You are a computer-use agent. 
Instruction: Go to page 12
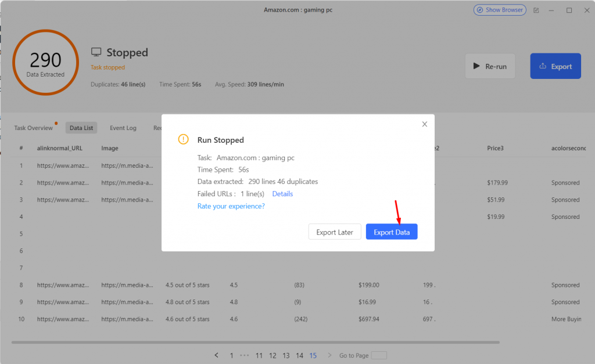(273, 356)
